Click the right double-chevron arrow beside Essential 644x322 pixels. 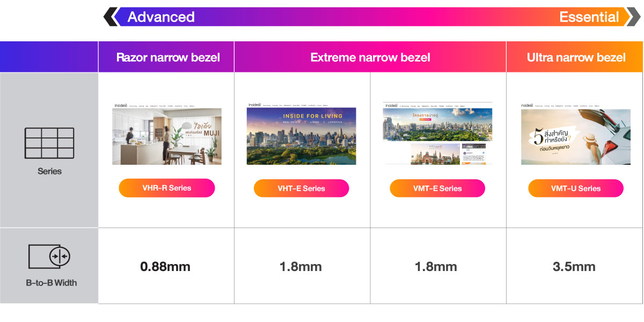pyautogui.click(x=633, y=17)
